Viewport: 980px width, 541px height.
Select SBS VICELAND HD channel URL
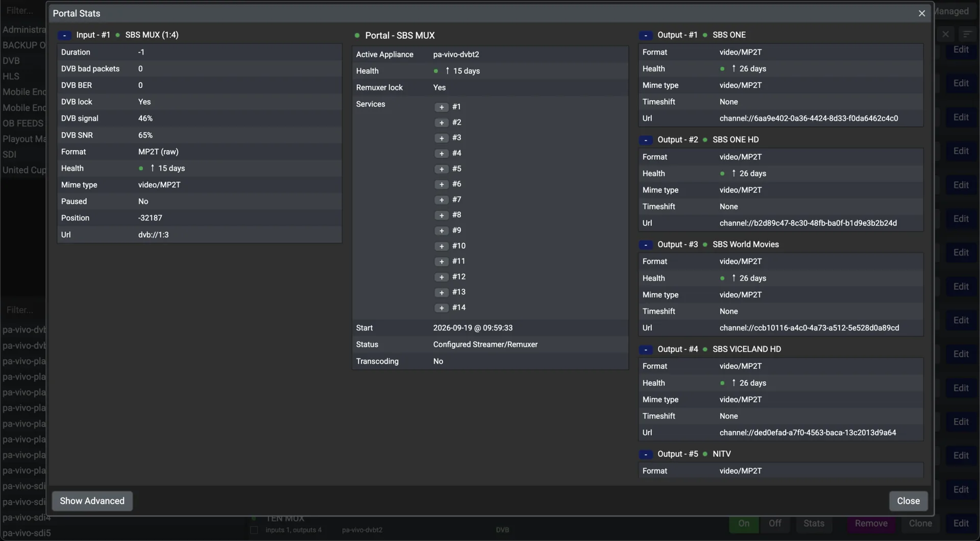point(807,433)
